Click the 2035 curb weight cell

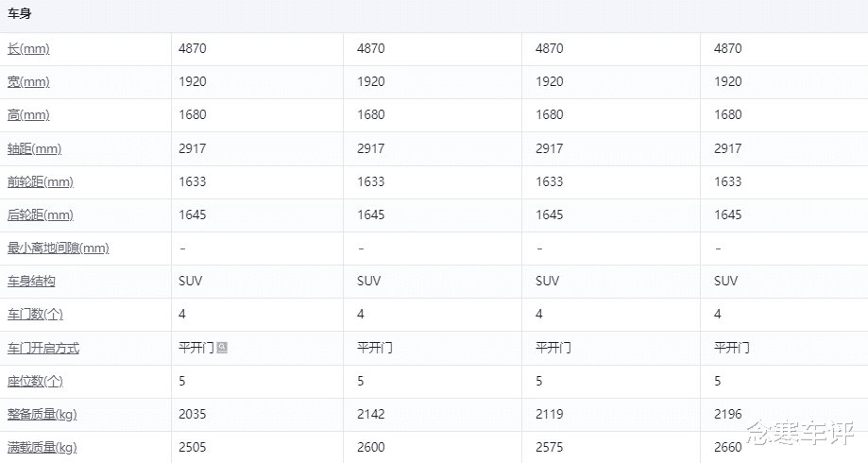click(x=193, y=414)
